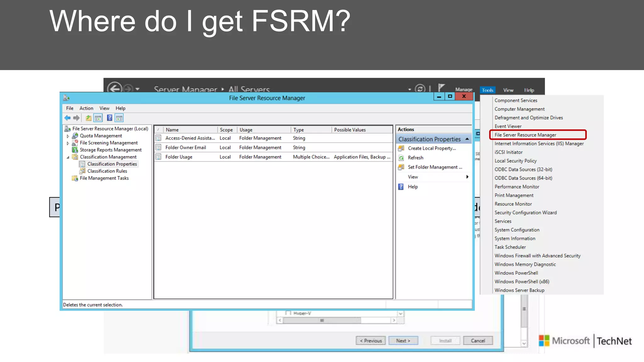644x362 pixels.
Task: Select the Folder Usage property row name
Action: click(x=179, y=157)
